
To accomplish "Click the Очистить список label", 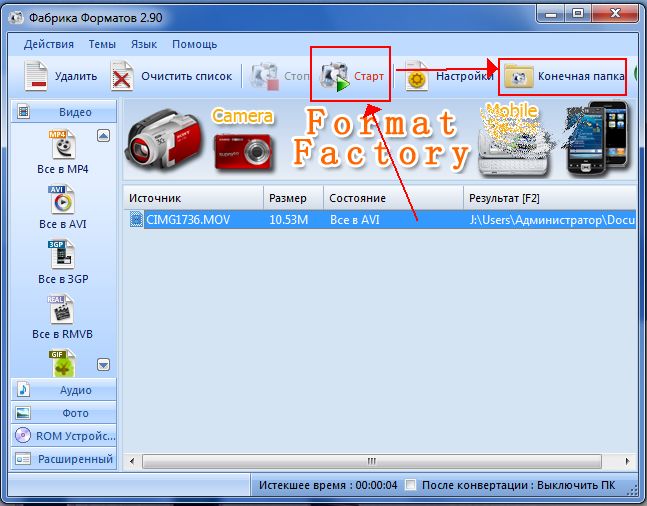I will (187, 76).
